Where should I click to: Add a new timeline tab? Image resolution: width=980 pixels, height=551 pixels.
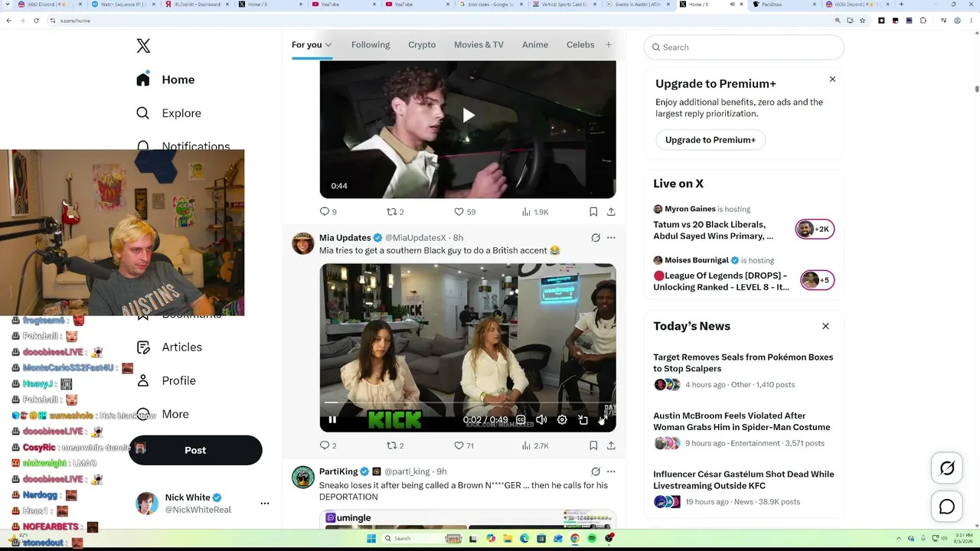click(x=609, y=45)
